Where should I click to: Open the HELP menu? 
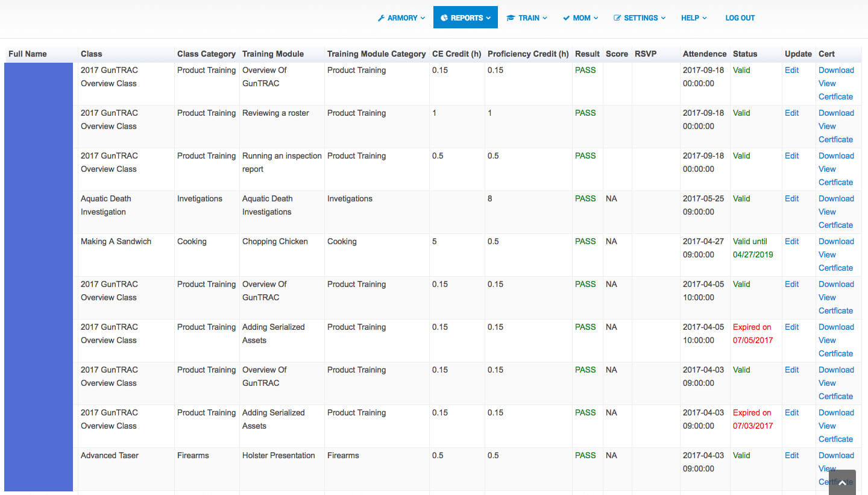coord(694,17)
